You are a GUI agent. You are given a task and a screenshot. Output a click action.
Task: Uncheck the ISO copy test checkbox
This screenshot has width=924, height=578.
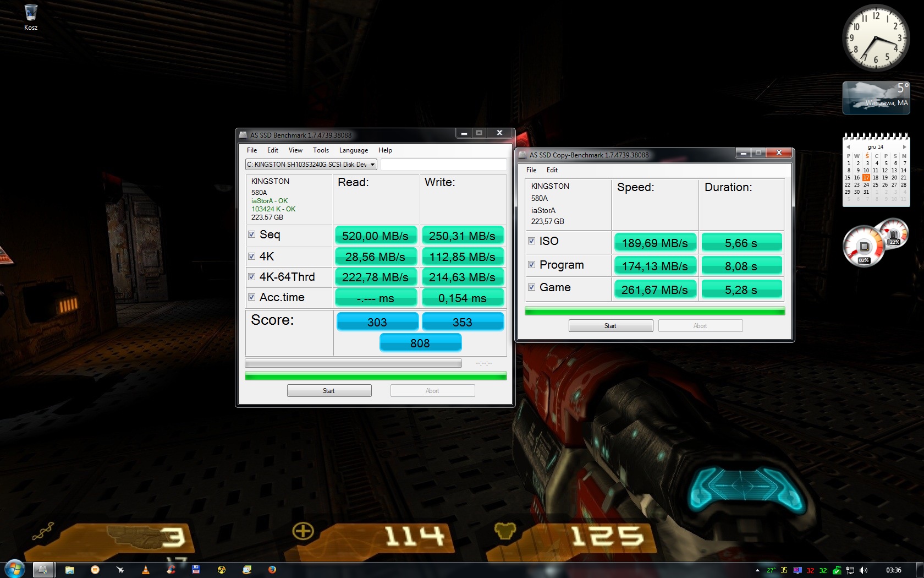[532, 241]
